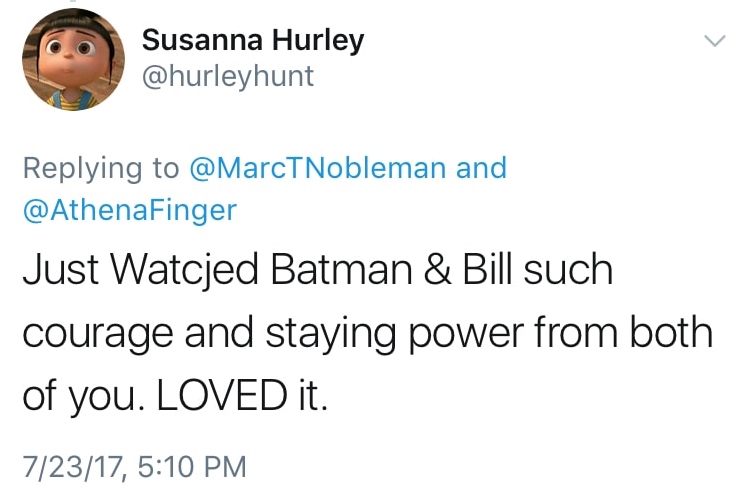
Task: Open the @MarcTNobleman mention link
Action: coord(317,168)
